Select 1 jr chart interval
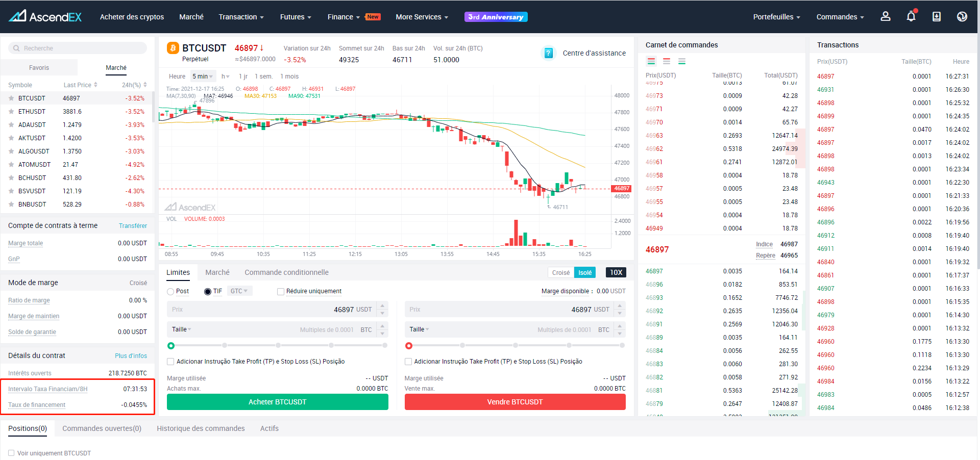Image resolution: width=980 pixels, height=460 pixels. click(x=243, y=76)
